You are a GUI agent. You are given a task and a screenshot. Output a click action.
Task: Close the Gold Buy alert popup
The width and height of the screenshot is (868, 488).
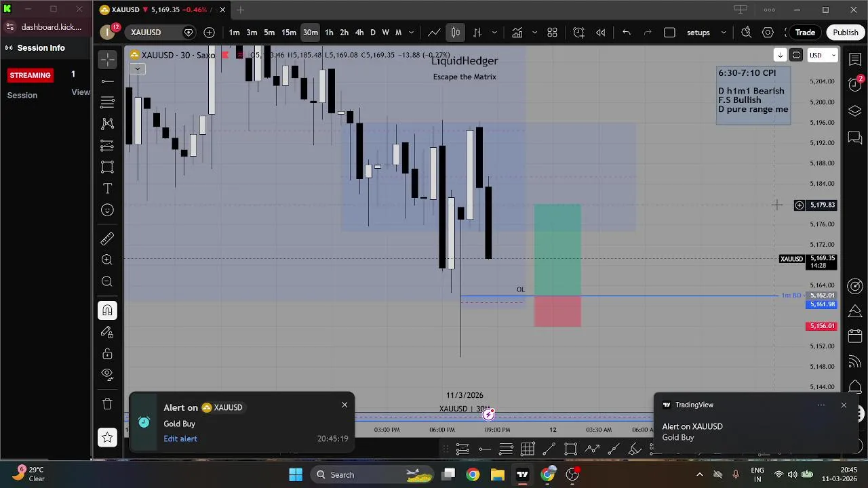pos(344,405)
